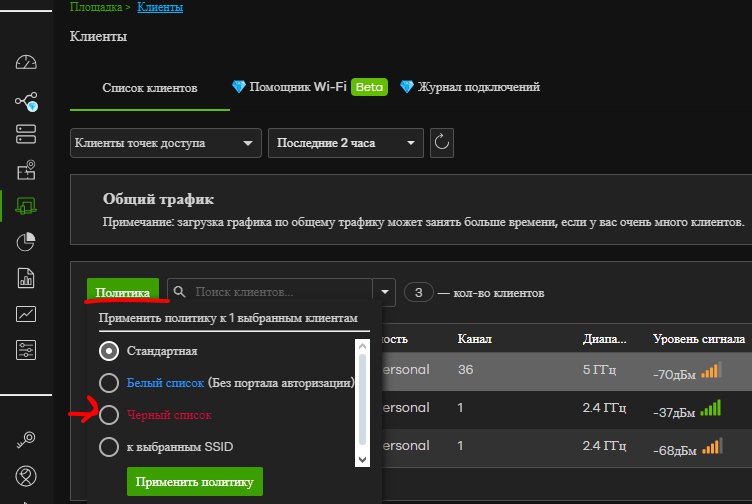This screenshot has width=752, height=504.
Task: Click policy list scrollbar up arrow
Action: [363, 346]
